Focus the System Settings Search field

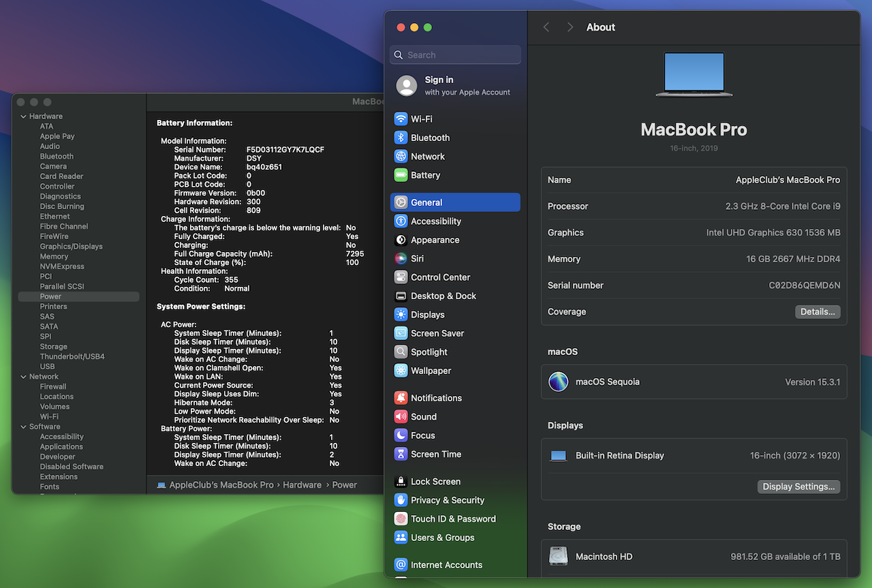[455, 55]
